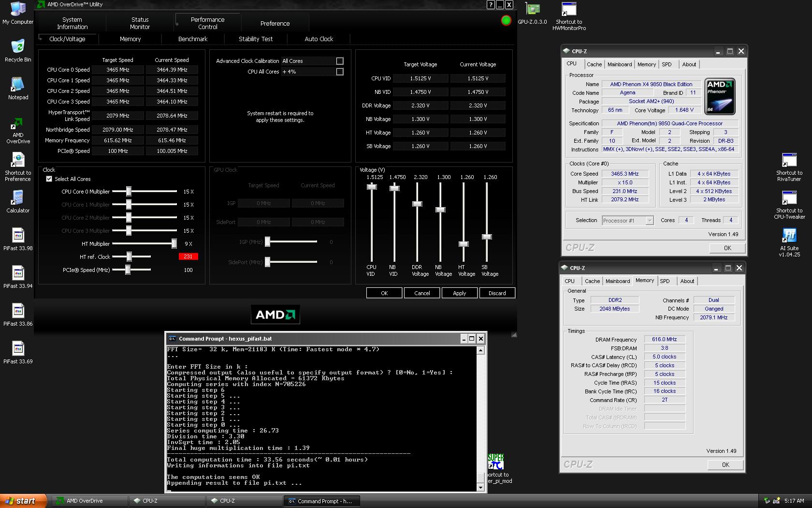
Task: Click the Discard button in AMD OverDrive
Action: (497, 293)
